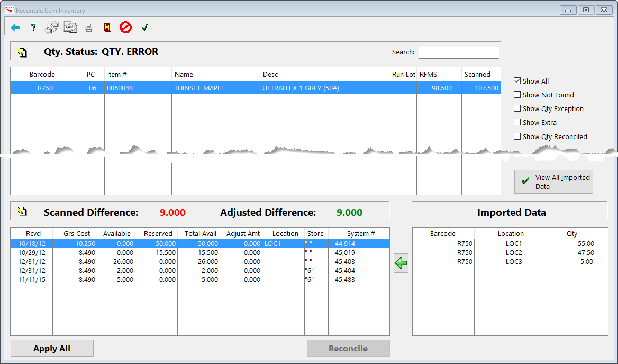Image resolution: width=618 pixels, height=364 pixels.
Task: Open the red H book icon
Action: [x=107, y=28]
